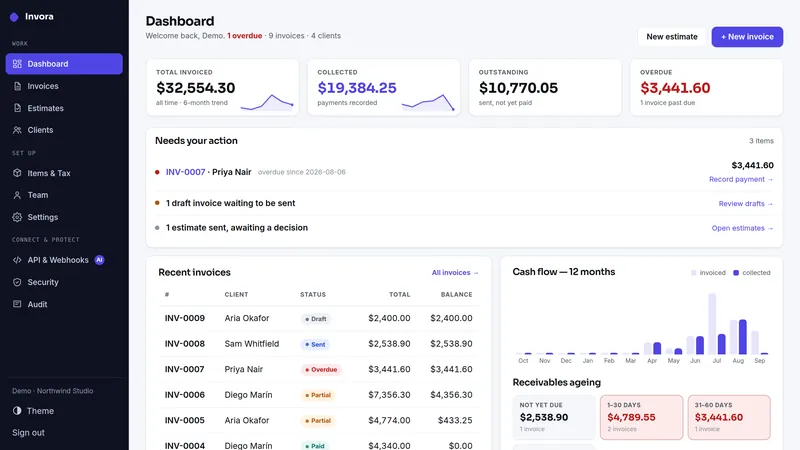Select the 1-30 Days ageing card
This screenshot has width=800, height=450.
pos(641,417)
